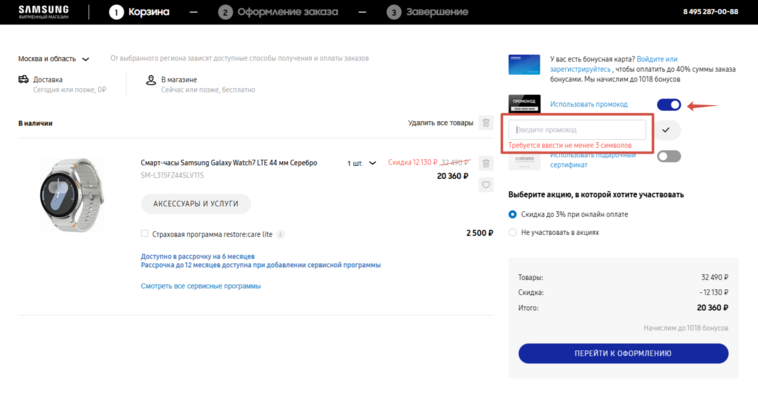Click Удалить все товары link
The height and width of the screenshot is (399, 758).
[440, 123]
